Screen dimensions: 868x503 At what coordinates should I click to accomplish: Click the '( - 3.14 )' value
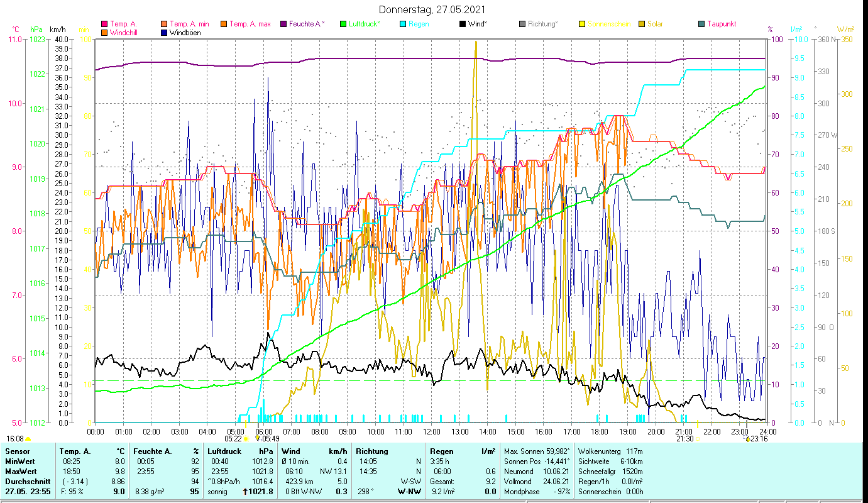(x=76, y=481)
